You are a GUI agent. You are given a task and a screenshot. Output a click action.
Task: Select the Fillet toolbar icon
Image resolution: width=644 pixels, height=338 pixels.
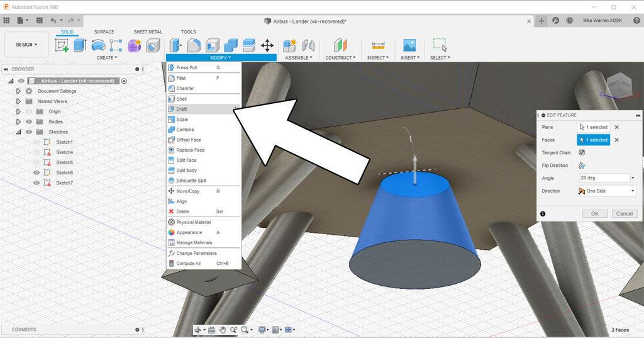click(194, 45)
